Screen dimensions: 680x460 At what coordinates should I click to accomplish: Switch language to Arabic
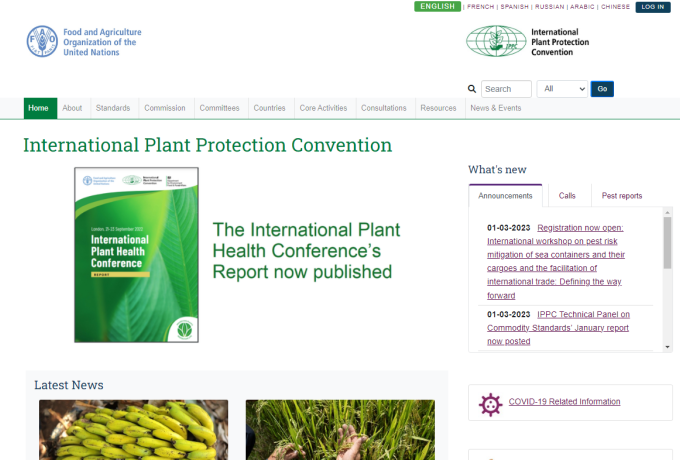point(582,7)
